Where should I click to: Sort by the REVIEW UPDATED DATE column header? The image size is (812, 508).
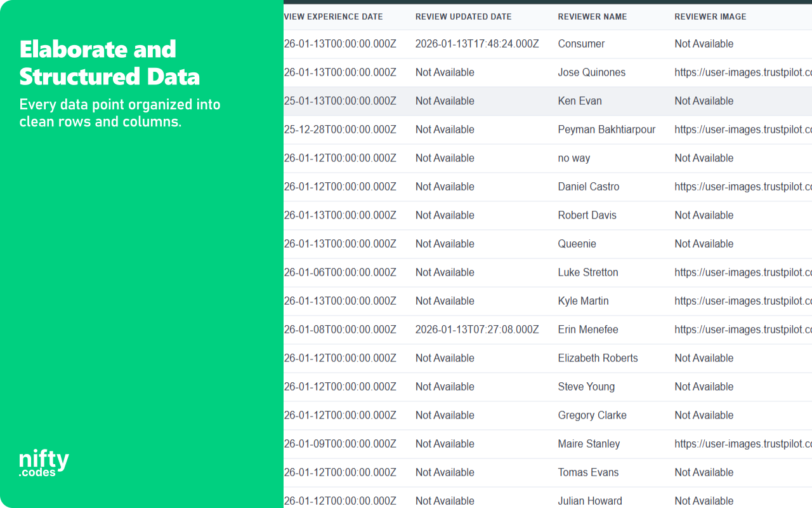(x=463, y=17)
